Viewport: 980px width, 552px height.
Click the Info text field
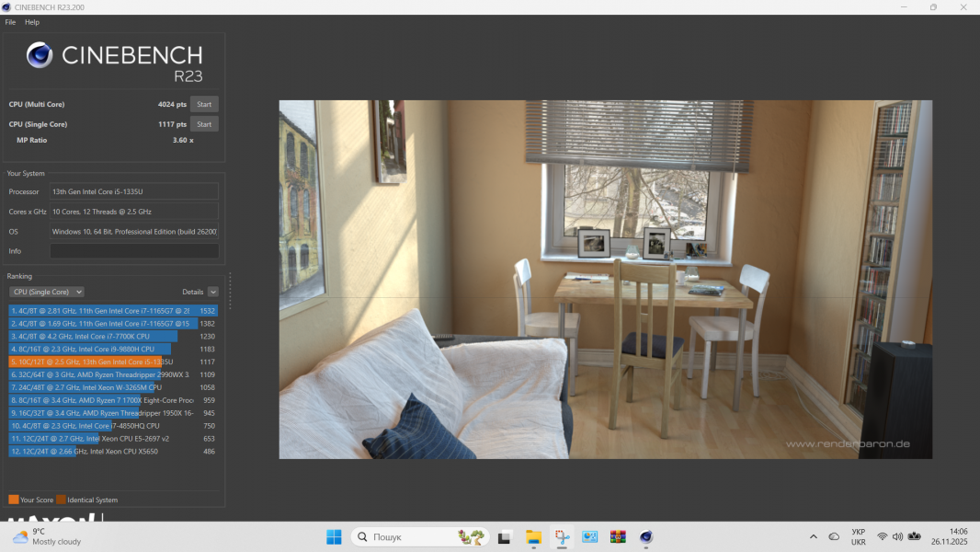(134, 251)
